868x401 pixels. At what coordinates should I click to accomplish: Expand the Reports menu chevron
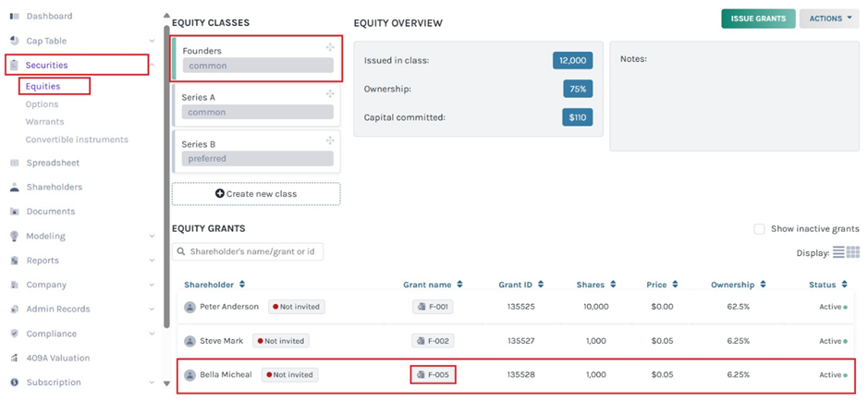coord(152,261)
